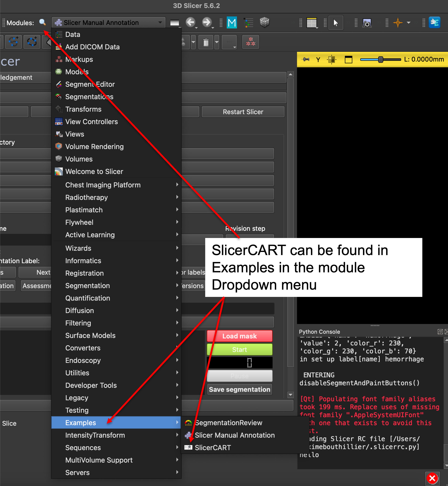The height and width of the screenshot is (486, 448).
Task: Click the red error X status icon
Action: click(x=432, y=479)
